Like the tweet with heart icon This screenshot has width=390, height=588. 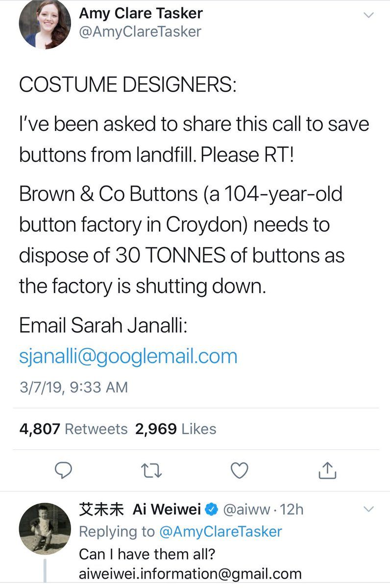point(239,470)
